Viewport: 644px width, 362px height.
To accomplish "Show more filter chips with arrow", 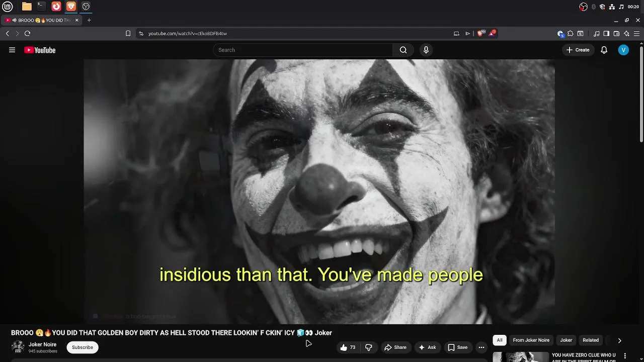I will [619, 340].
